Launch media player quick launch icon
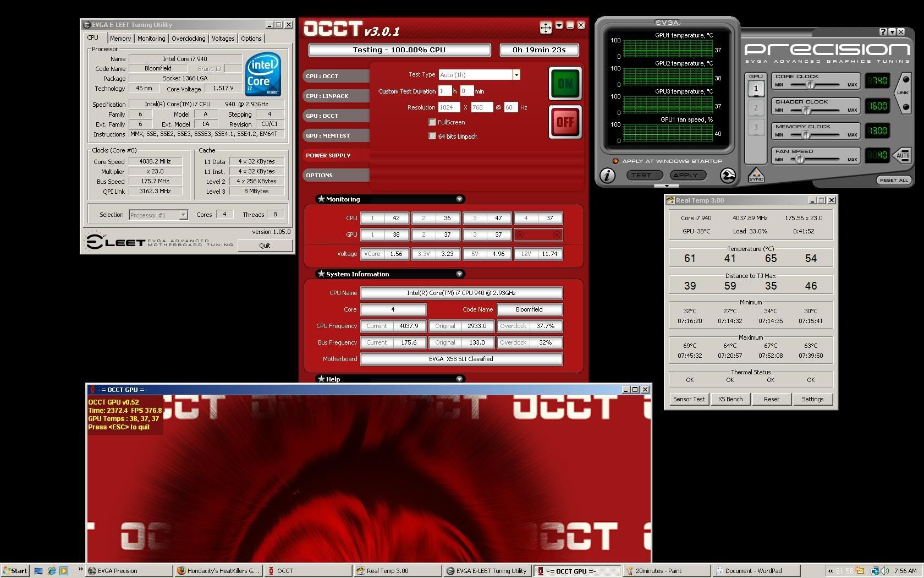This screenshot has width=924, height=578. (64, 571)
